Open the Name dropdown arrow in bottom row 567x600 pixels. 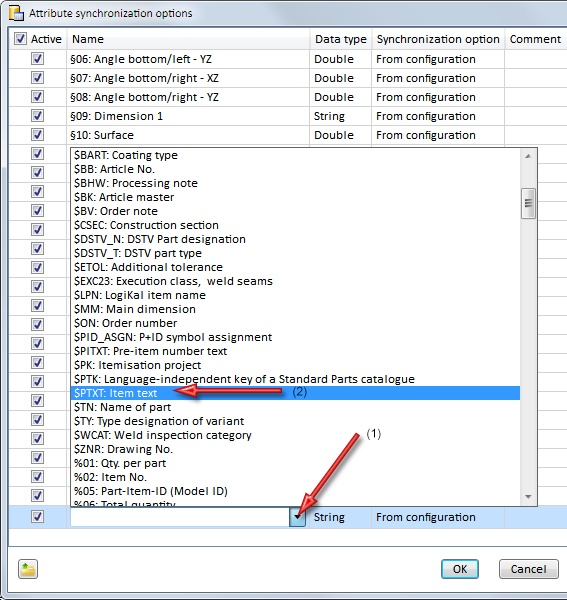coord(297,517)
